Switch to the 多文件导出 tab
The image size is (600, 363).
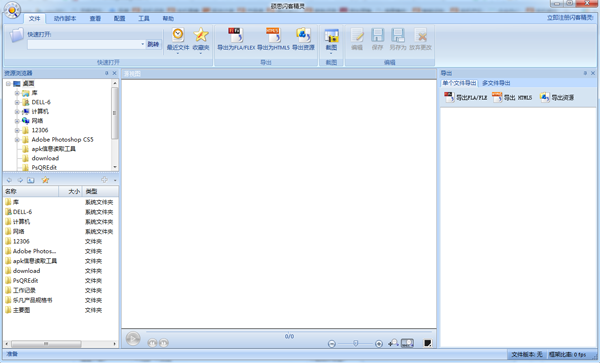[x=496, y=83]
